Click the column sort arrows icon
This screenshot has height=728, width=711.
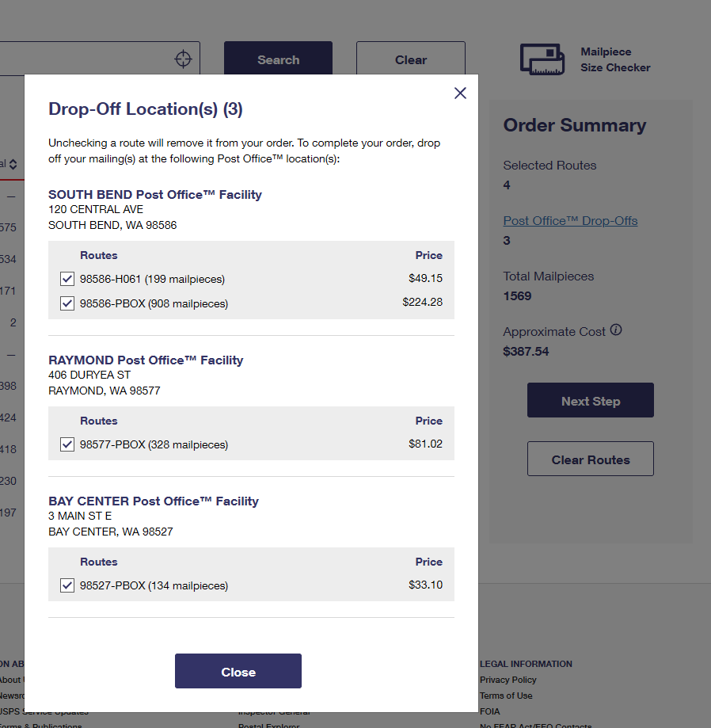(13, 164)
